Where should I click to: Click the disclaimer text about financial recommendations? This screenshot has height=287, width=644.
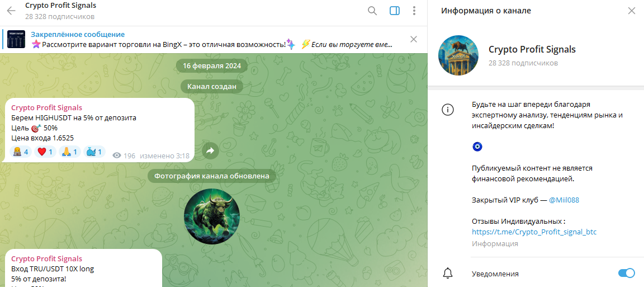click(532, 173)
